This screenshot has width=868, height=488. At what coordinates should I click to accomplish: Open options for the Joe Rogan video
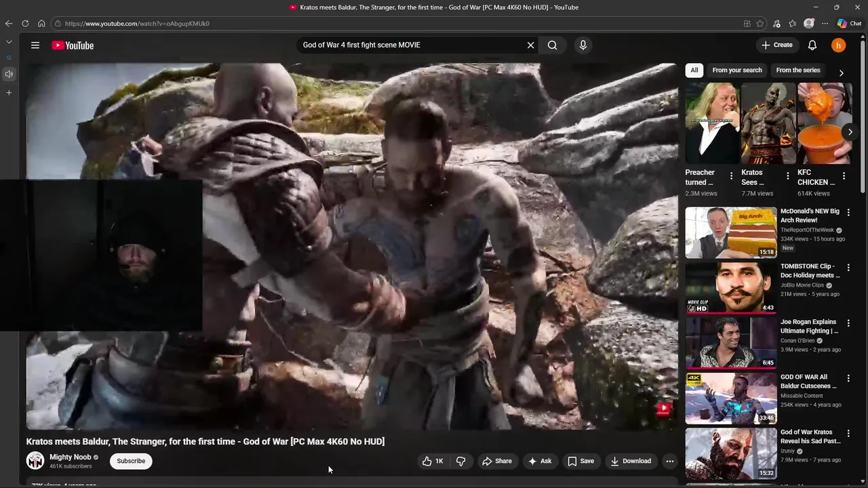tap(848, 323)
